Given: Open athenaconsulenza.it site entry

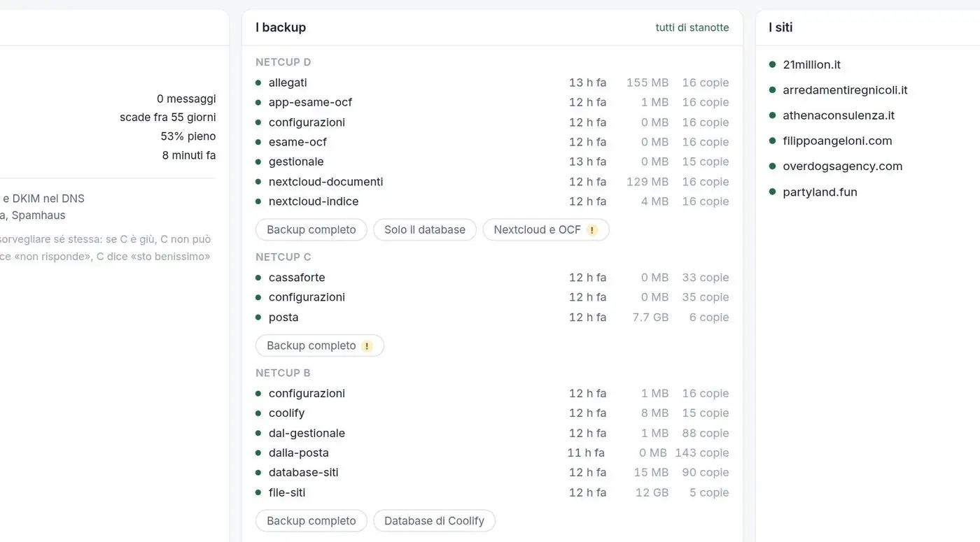Looking at the screenshot, I should click(839, 115).
